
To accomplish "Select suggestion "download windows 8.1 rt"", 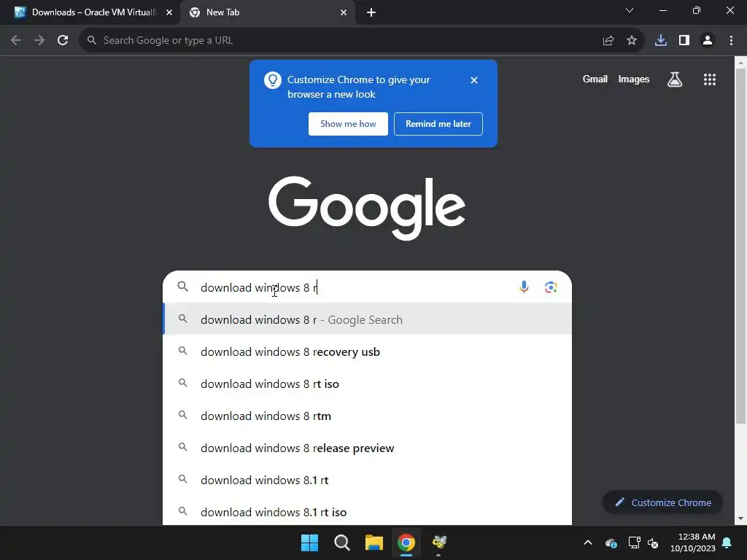I will click(368, 480).
